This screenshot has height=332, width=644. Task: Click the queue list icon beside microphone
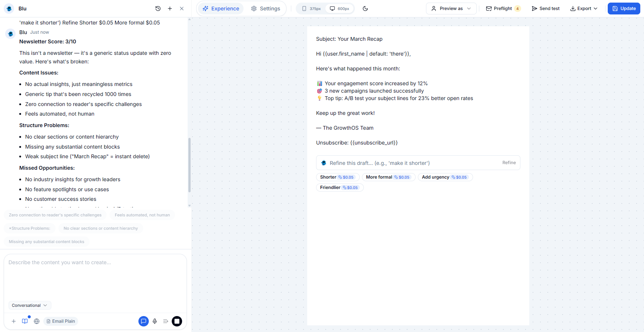pos(165,321)
